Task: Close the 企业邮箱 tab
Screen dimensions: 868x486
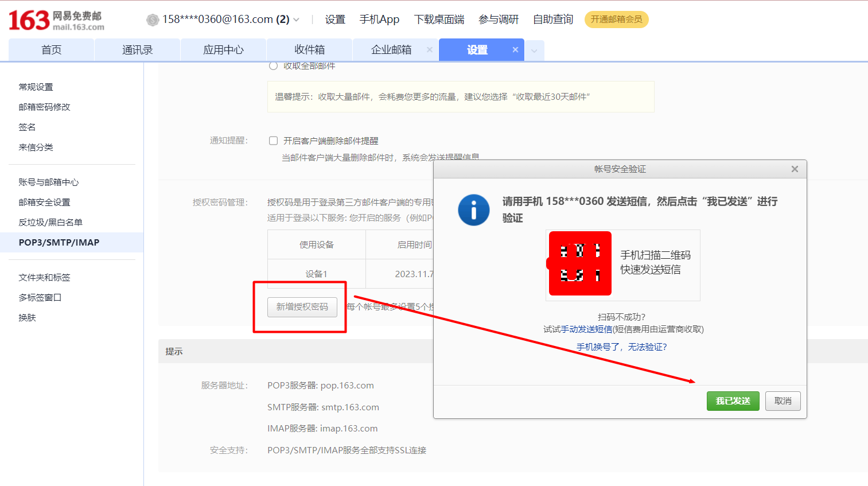Action: [429, 50]
